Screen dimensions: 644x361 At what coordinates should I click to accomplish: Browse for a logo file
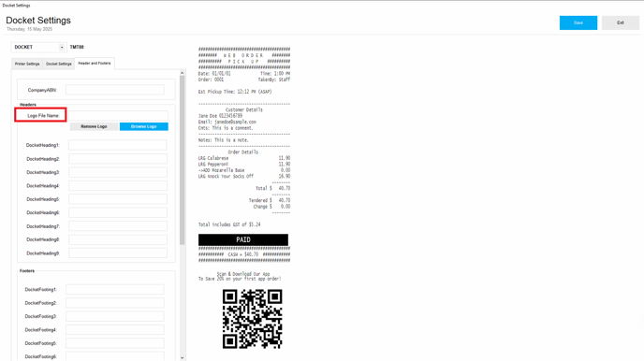click(144, 127)
